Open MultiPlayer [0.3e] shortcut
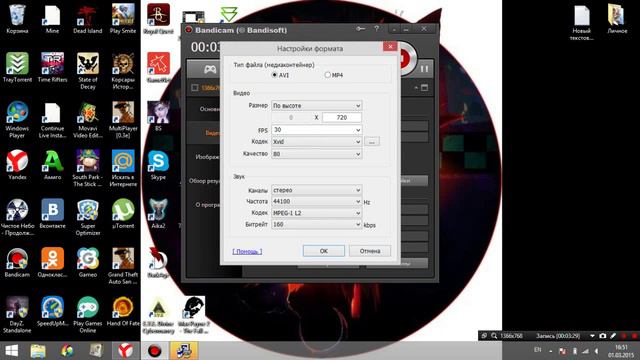The image size is (640, 360). coord(123,120)
